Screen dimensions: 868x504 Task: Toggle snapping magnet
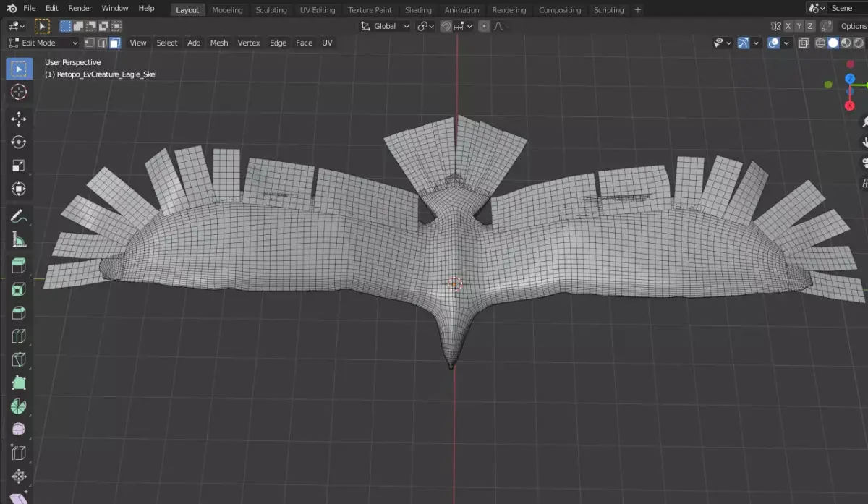click(x=446, y=26)
